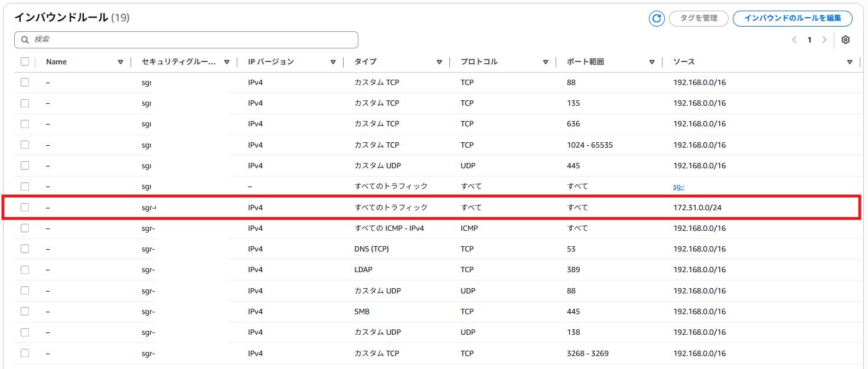Sort by セキュリティグループ column arrow
The height and width of the screenshot is (369, 868).
pos(227,62)
